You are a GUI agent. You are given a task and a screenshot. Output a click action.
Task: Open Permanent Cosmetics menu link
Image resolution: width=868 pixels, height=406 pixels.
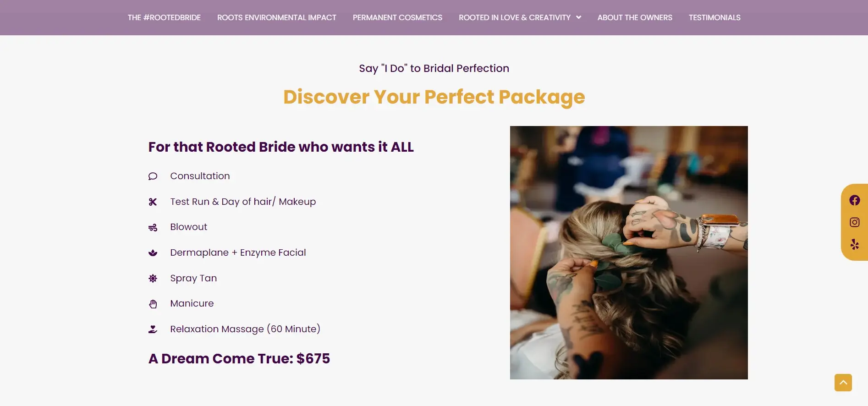pyautogui.click(x=397, y=17)
